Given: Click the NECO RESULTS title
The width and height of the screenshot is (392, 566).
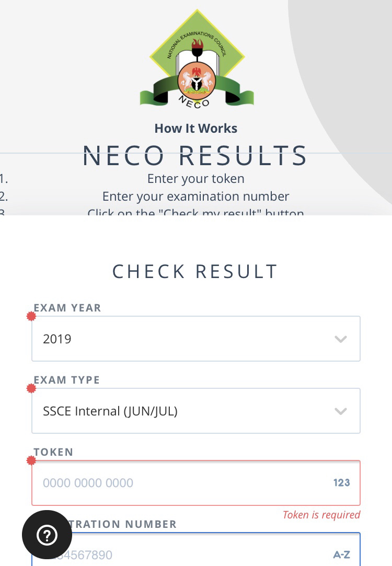Looking at the screenshot, I should pos(195,156).
